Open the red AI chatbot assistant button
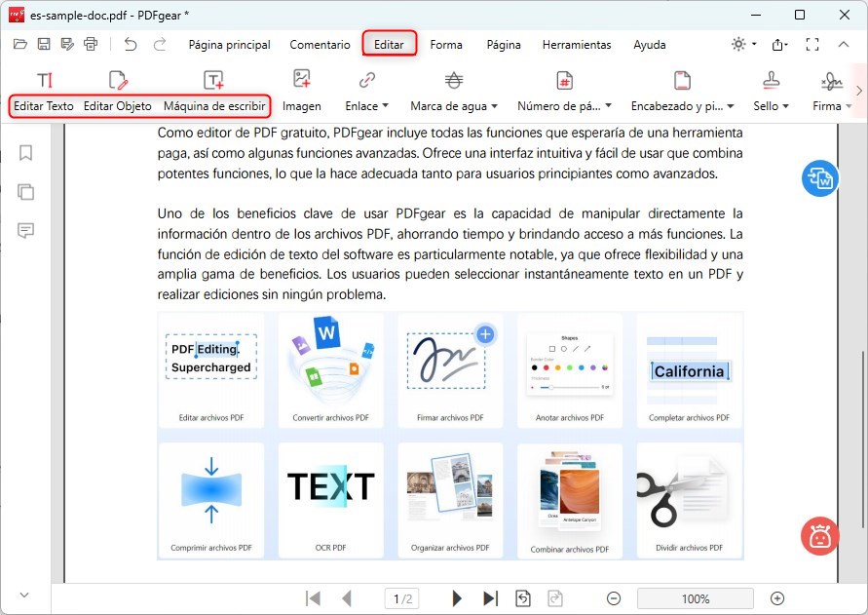This screenshot has width=868, height=615. [820, 536]
